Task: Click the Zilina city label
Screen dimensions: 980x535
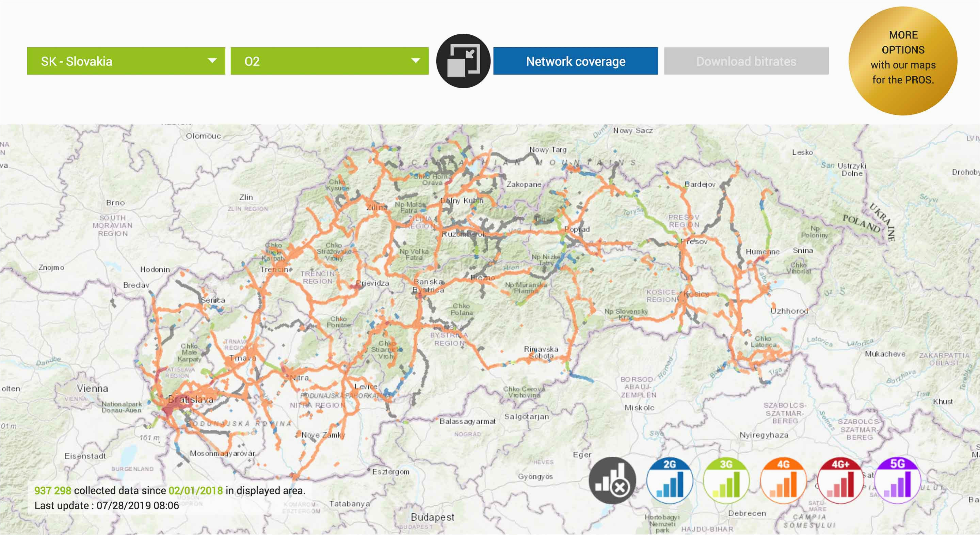Action: pos(376,207)
